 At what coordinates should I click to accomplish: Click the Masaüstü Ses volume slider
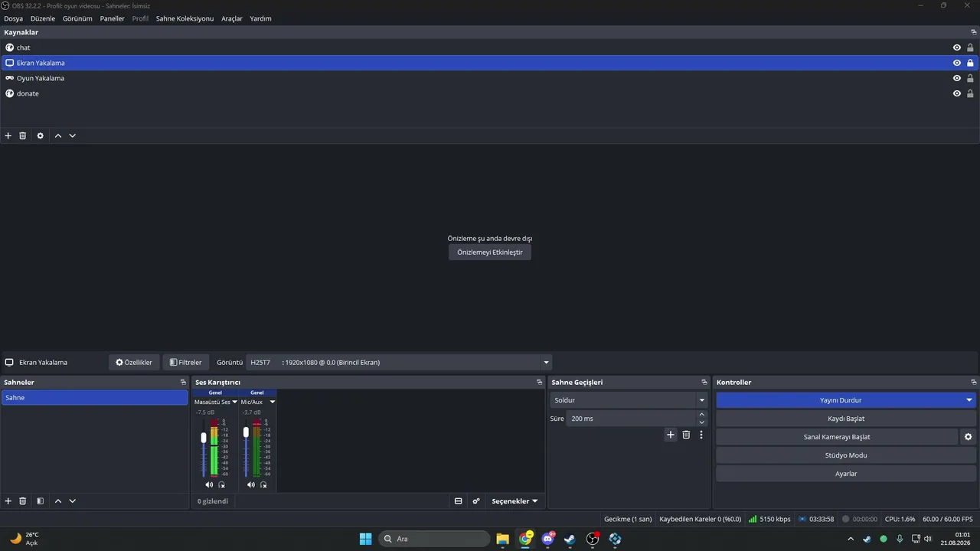coord(204,448)
